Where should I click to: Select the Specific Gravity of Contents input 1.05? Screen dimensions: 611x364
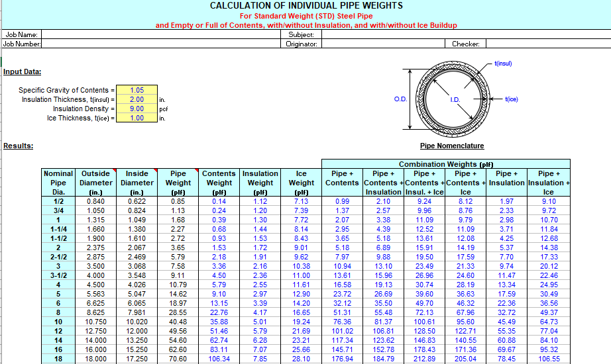coord(137,90)
